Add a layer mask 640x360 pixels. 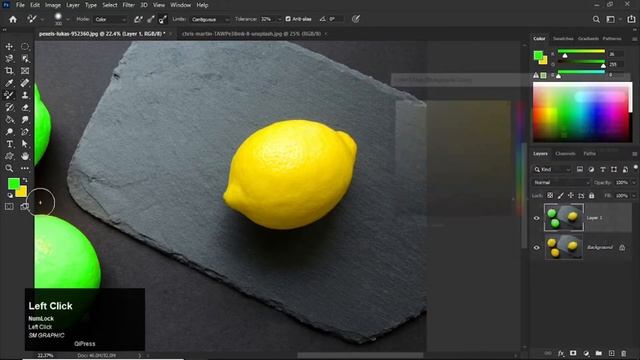573,353
